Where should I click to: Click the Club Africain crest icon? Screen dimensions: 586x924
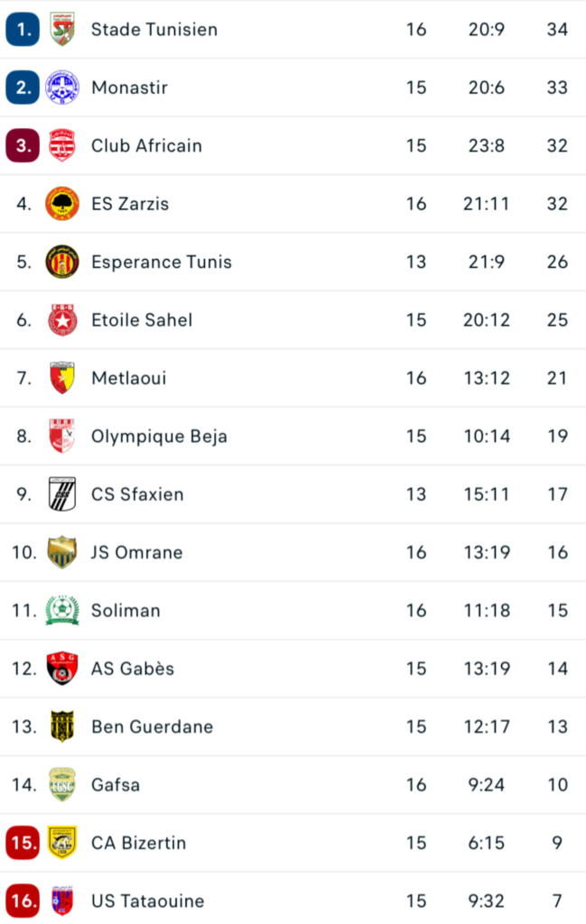pyautogui.click(x=62, y=146)
